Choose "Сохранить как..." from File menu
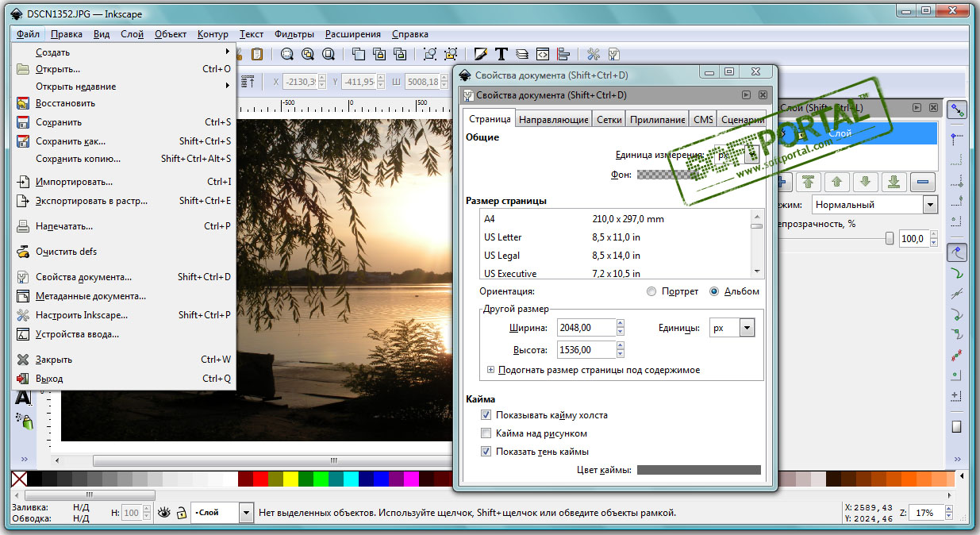 (x=125, y=141)
